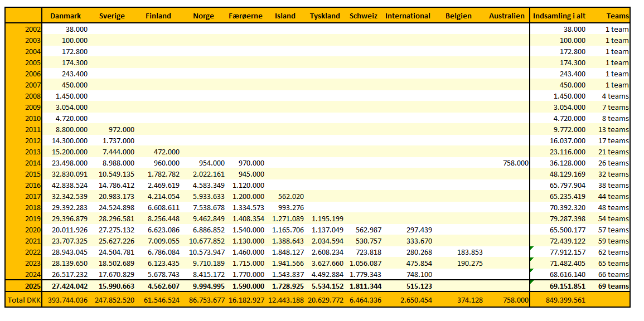Viewport: 644px width, 321px height.
Task: Click the Schweiz value 562.987
Action: (365, 230)
